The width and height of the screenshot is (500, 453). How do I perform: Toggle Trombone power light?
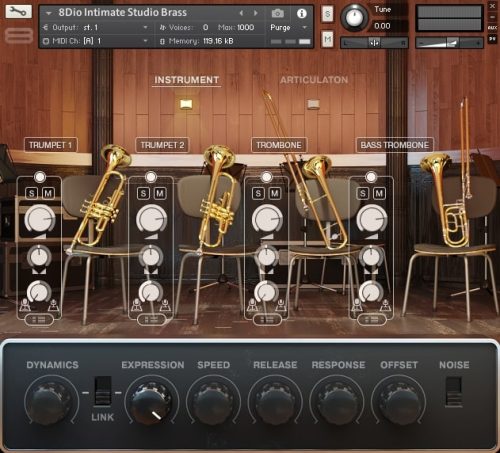coord(266,177)
